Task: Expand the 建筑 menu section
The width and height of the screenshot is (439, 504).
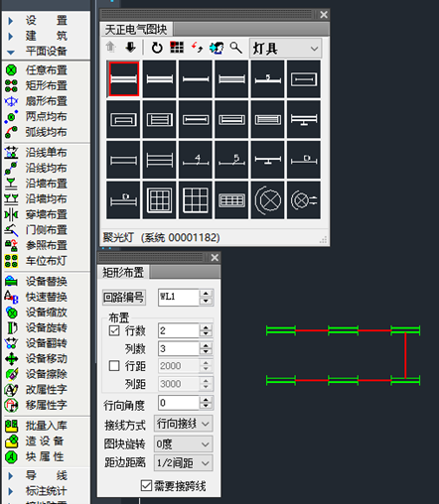Action: (46, 36)
